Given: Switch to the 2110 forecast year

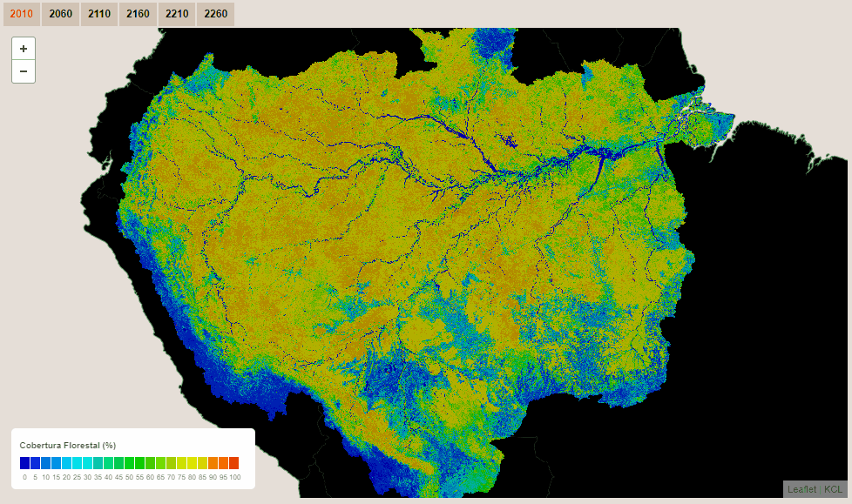Looking at the screenshot, I should [98, 14].
